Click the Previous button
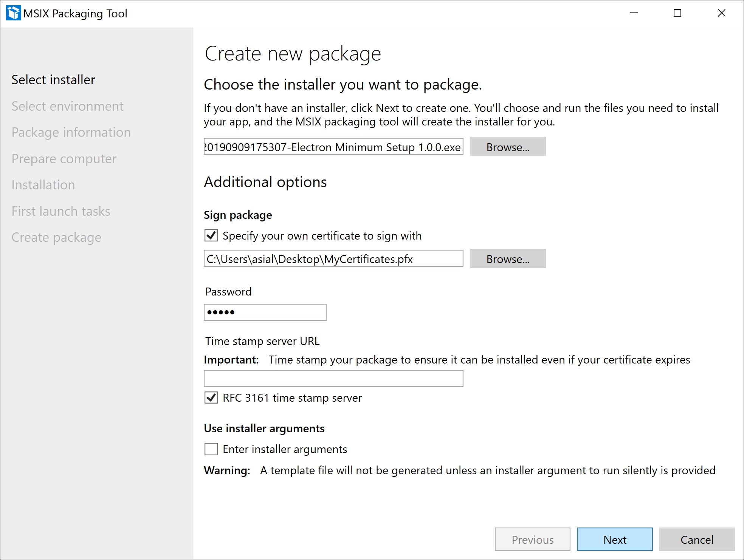The width and height of the screenshot is (744, 560). click(x=532, y=539)
